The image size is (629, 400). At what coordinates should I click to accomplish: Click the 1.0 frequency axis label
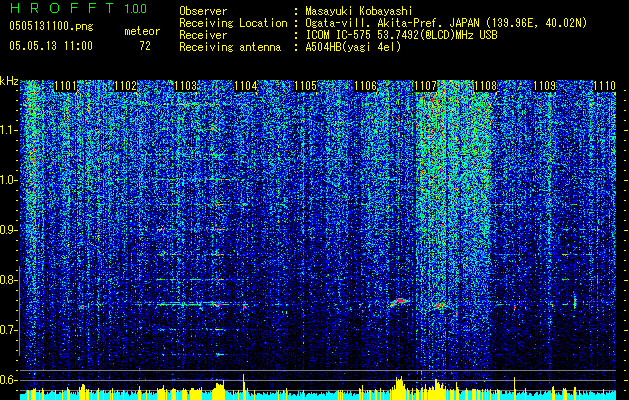tap(9, 180)
